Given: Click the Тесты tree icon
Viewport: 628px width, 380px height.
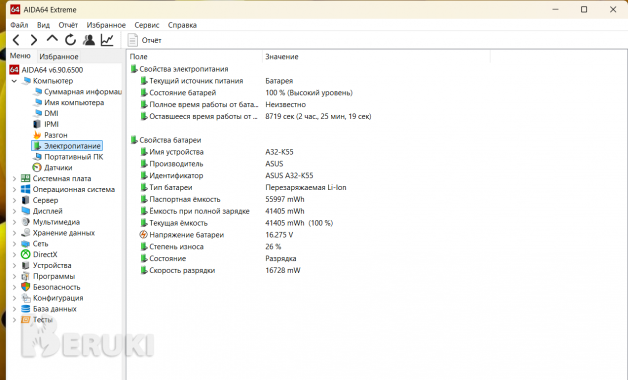Looking at the screenshot, I should pos(26,319).
